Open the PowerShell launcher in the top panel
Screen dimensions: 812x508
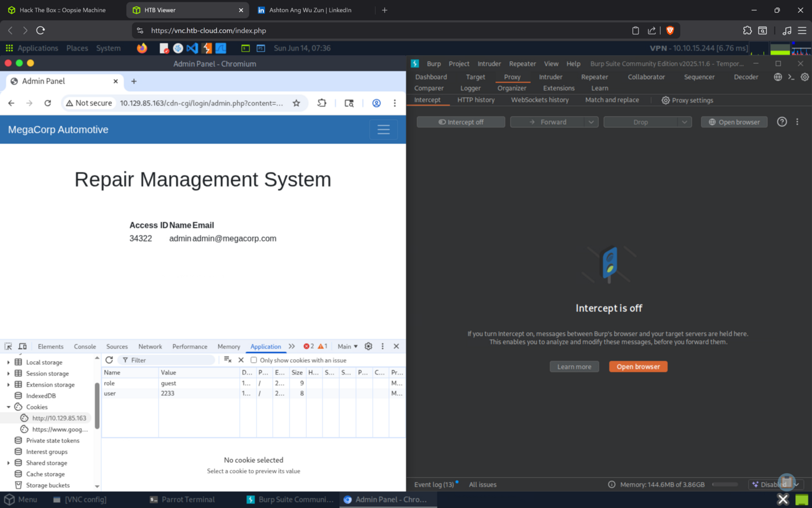260,48
